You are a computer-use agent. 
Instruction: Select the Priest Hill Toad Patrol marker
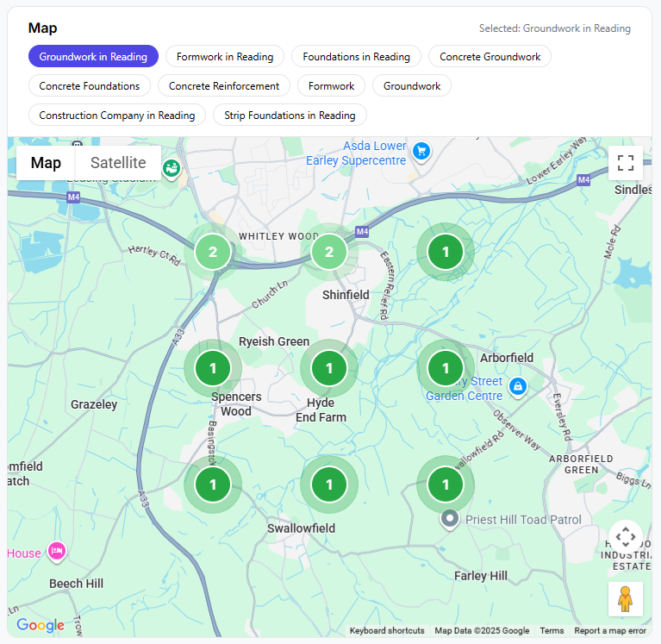tap(449, 519)
